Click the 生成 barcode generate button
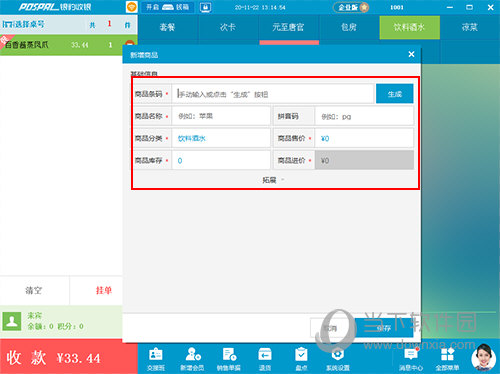 [395, 94]
